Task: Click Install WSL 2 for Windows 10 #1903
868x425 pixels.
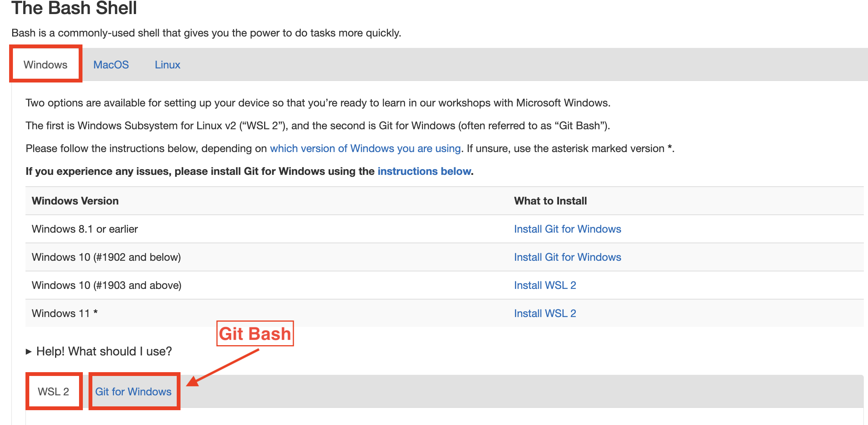Action: coord(545,285)
